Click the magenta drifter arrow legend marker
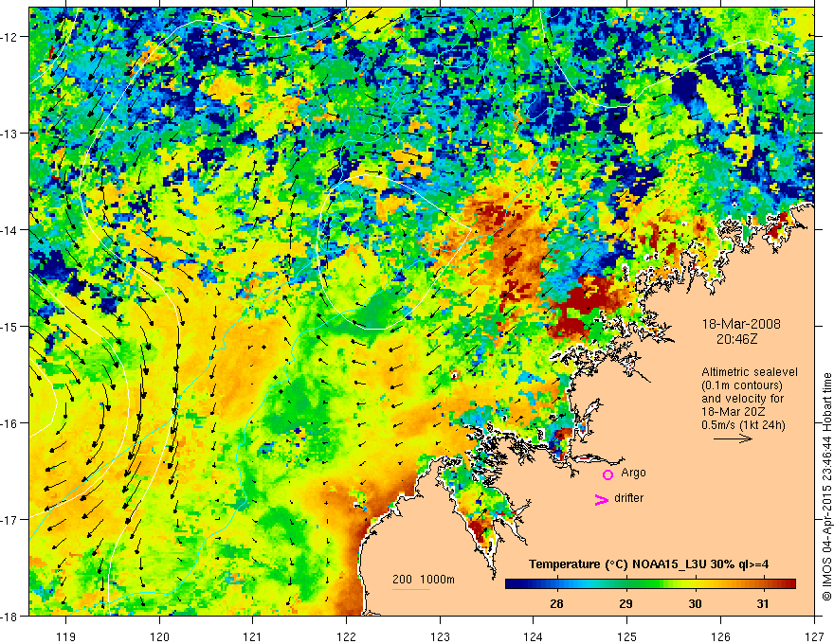This screenshot has height=644, width=834. 602,499
